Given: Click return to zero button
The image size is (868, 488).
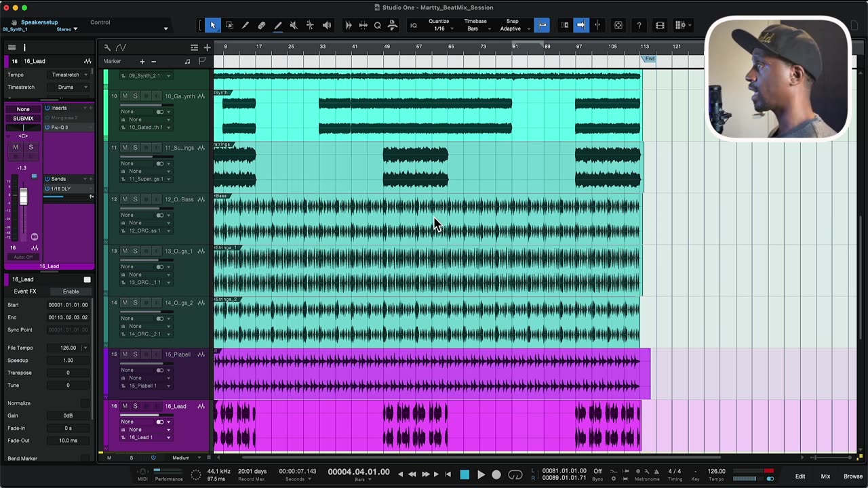Looking at the screenshot, I should [448, 474].
